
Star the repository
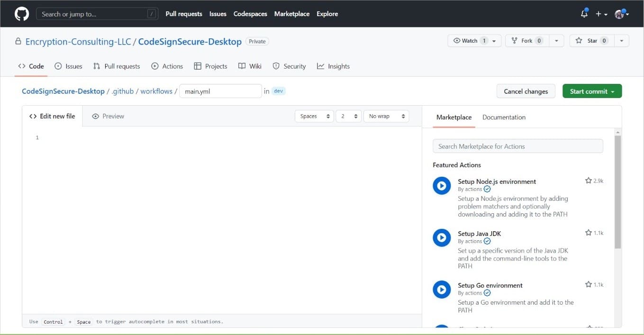point(592,41)
